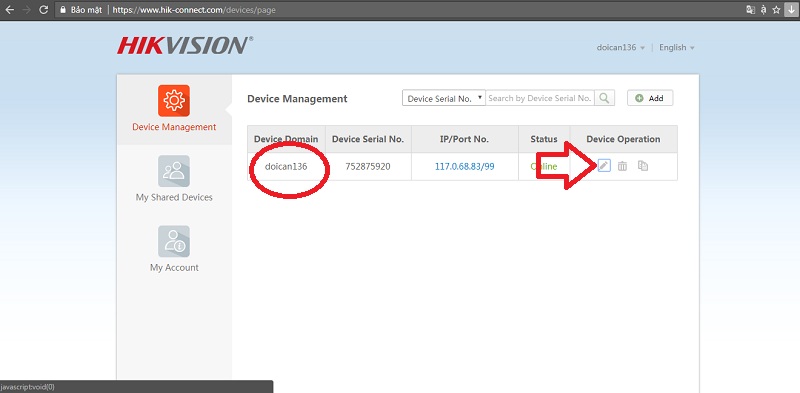Click the Device Serial No. column header
800x393 pixels.
368,139
